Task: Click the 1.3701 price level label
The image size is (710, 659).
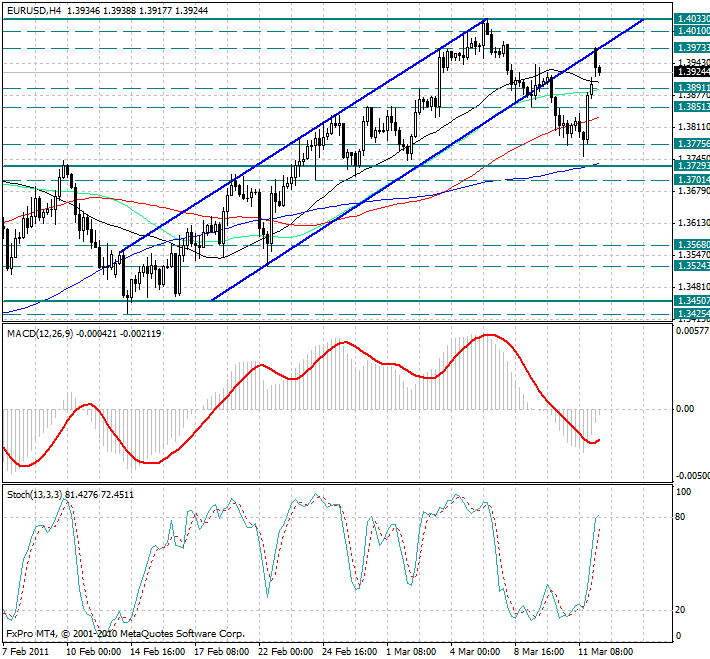Action: tap(692, 180)
